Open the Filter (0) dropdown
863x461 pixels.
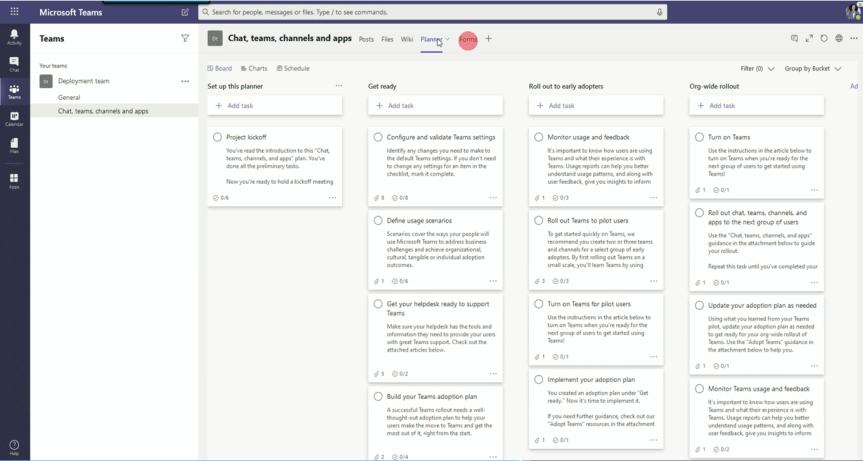(x=757, y=69)
